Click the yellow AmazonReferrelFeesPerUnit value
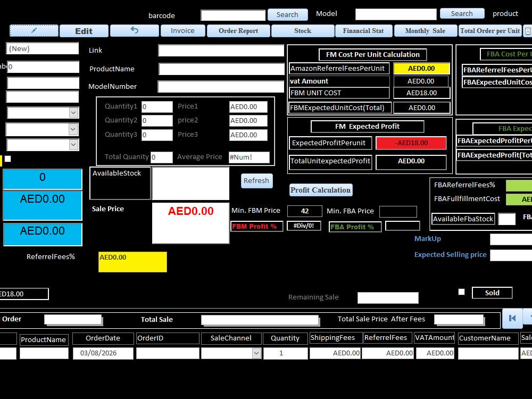The height and width of the screenshot is (399, 532). click(x=422, y=69)
